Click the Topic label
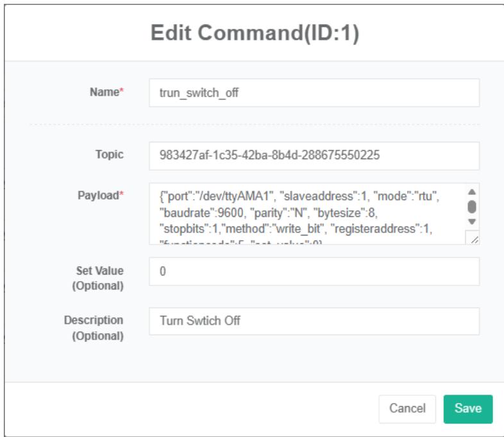Viewport: 504px width, 437px height. click(x=112, y=155)
